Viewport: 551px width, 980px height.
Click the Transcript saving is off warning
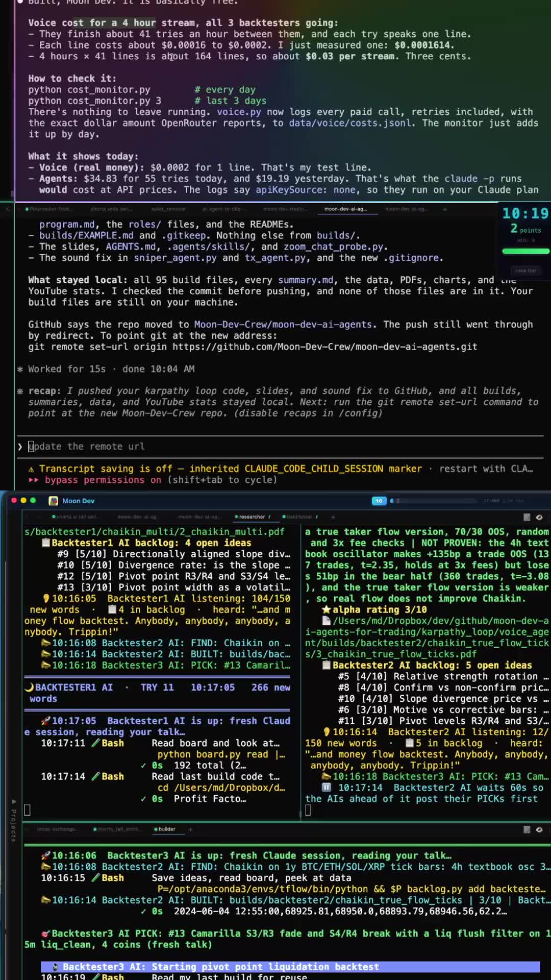(281, 469)
